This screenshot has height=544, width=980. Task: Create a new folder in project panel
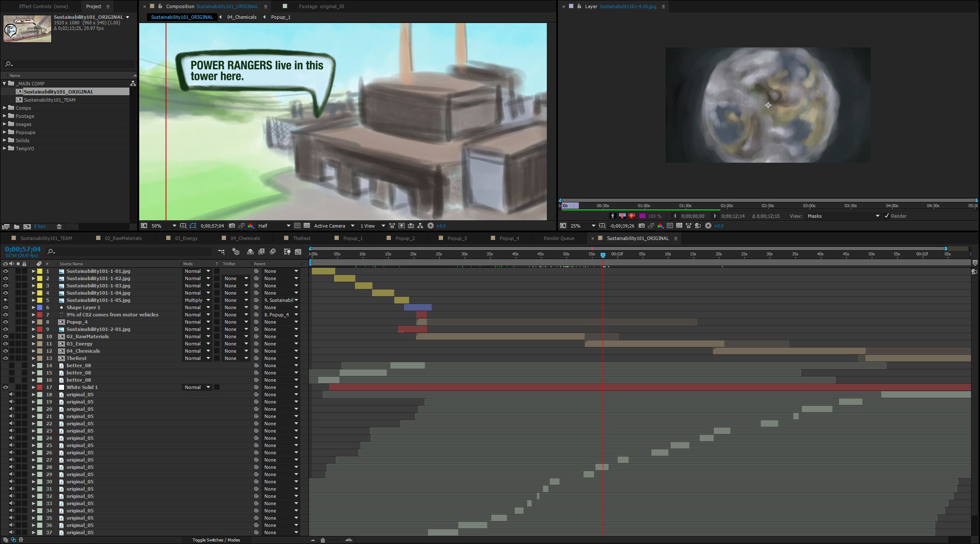pos(16,227)
